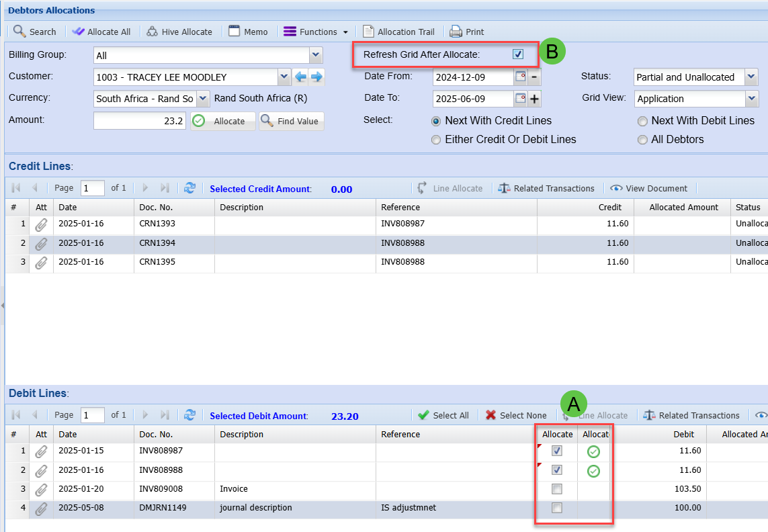Click the Amount input field
768x532 pixels.
click(x=139, y=121)
